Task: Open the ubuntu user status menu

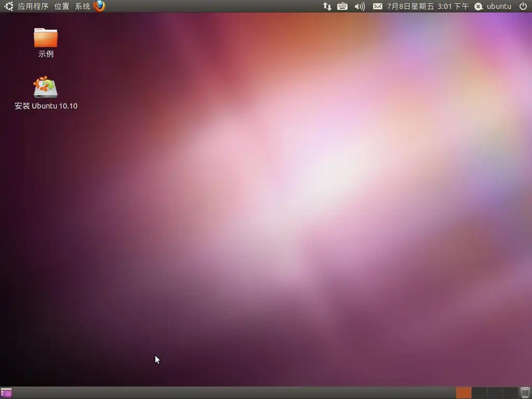Action: 493,6
